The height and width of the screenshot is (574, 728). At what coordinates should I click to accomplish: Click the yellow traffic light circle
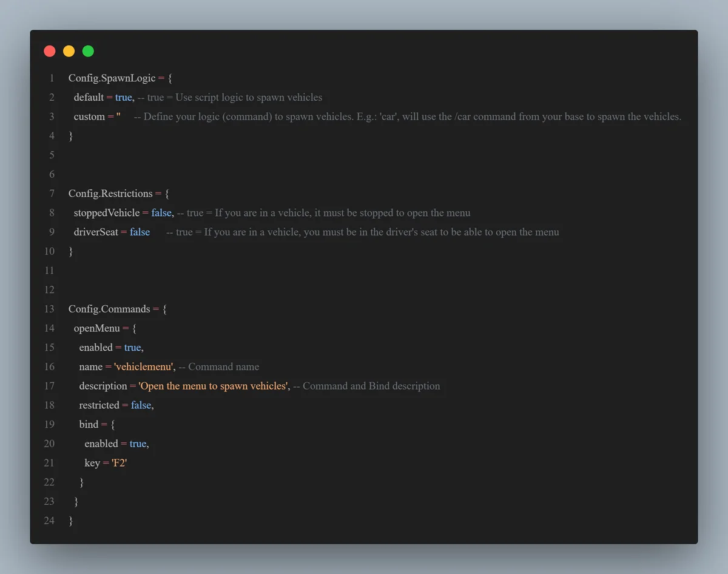point(69,51)
